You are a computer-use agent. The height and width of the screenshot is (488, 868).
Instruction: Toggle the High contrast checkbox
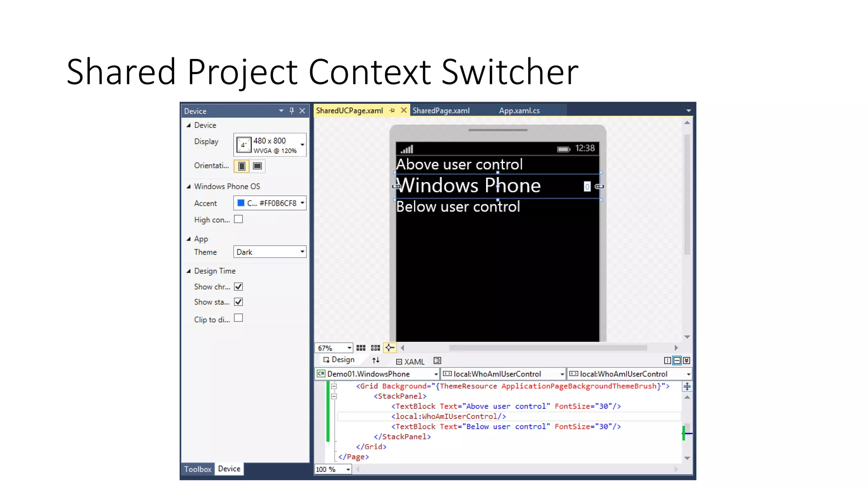(x=239, y=219)
